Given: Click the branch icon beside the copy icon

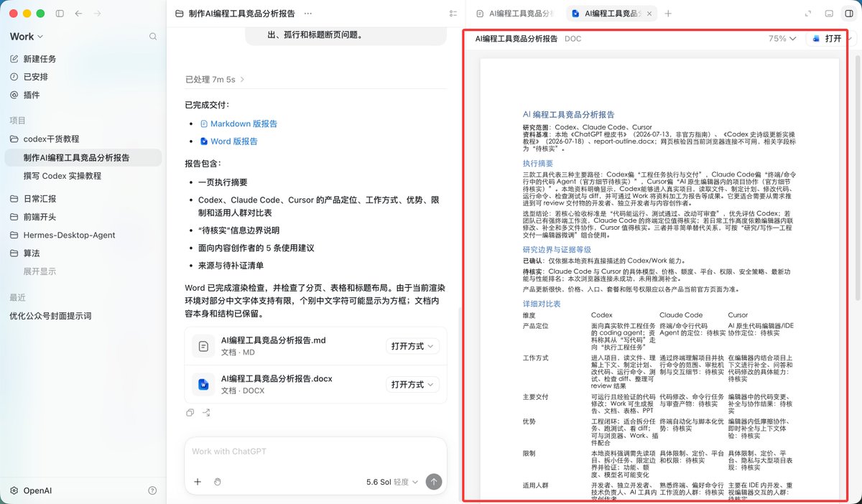Looking at the screenshot, I should coord(206,413).
